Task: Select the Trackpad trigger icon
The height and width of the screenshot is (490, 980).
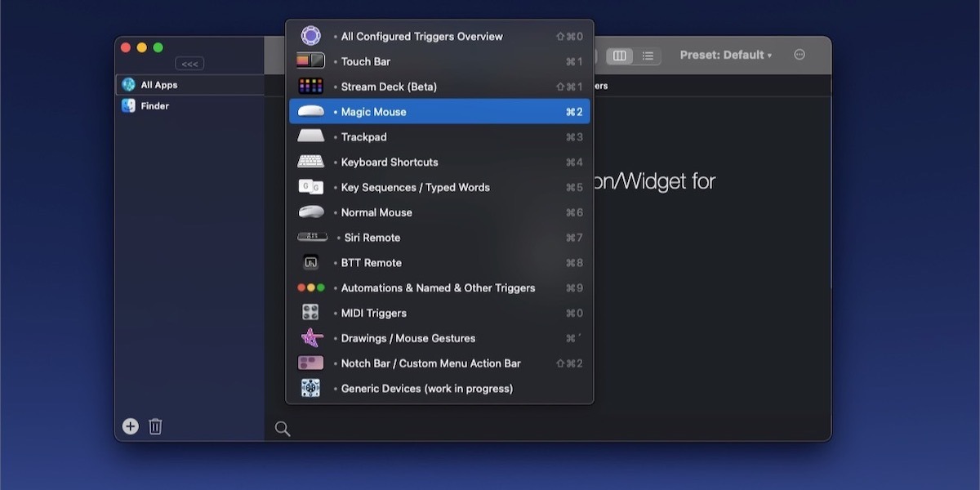Action: tap(310, 136)
